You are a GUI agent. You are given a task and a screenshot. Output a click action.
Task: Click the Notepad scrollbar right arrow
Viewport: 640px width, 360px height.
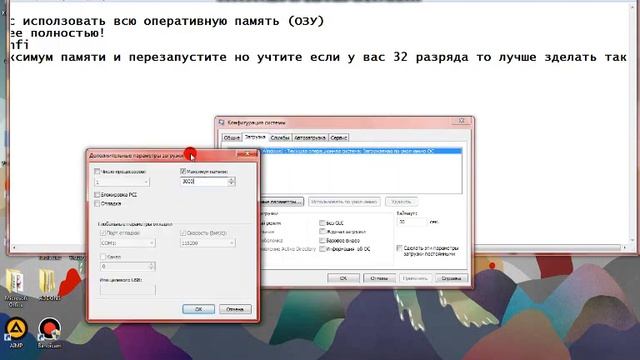click(624, 248)
